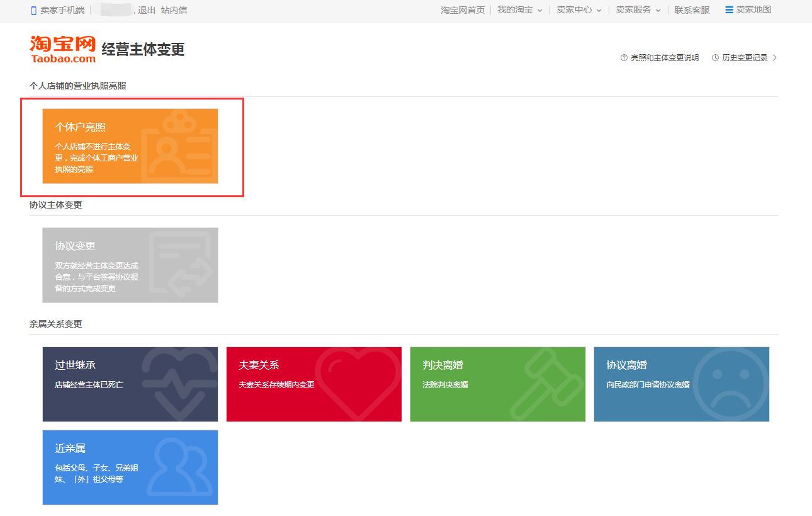Click the mobile phone icon beside 卖家手机端
This screenshot has height=516, width=812.
[35, 10]
